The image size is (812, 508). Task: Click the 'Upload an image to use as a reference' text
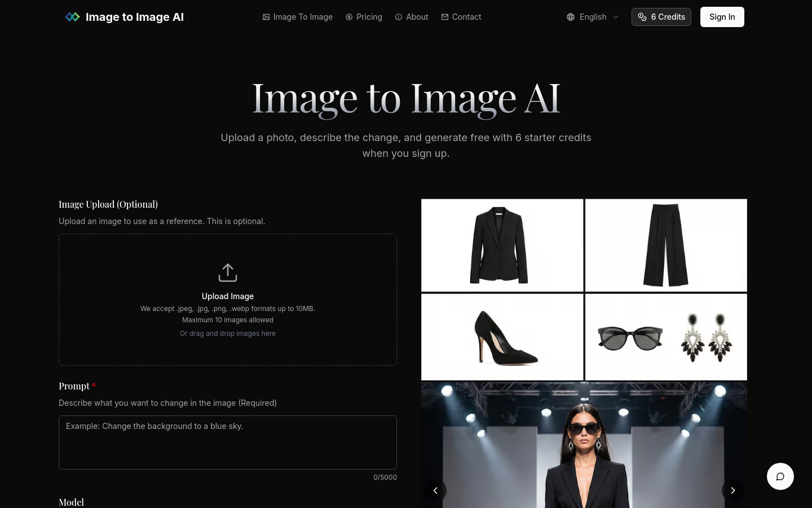click(x=162, y=221)
